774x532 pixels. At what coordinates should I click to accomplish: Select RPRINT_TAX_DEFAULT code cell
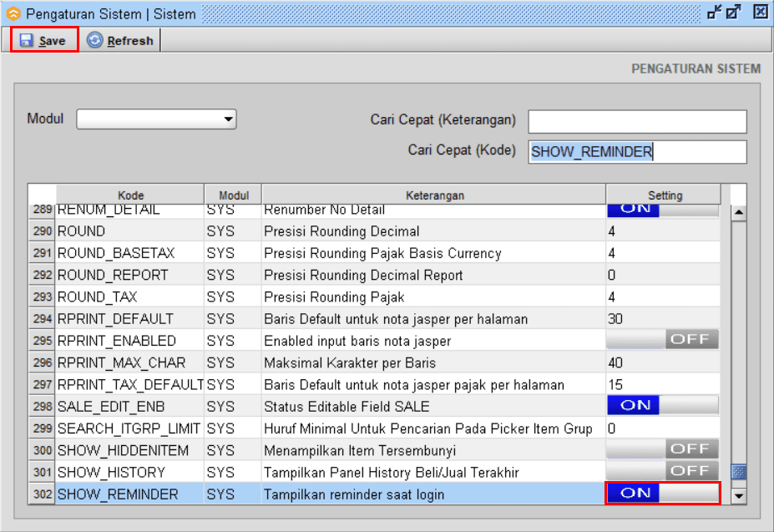pyautogui.click(x=129, y=384)
